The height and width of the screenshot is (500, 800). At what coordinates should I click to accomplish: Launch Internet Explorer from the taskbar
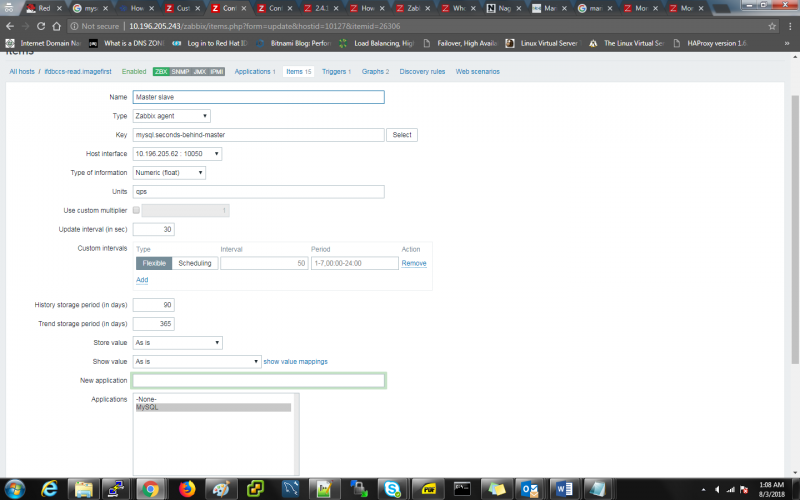tap(49, 489)
